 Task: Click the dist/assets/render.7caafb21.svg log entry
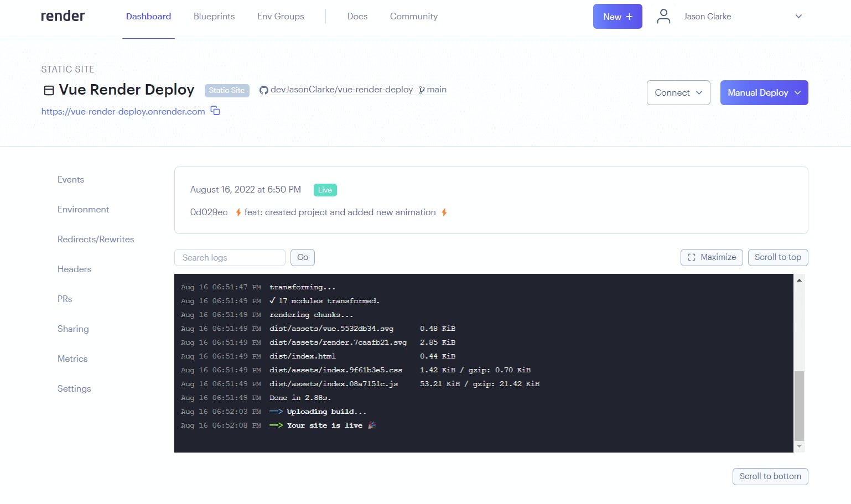point(338,342)
